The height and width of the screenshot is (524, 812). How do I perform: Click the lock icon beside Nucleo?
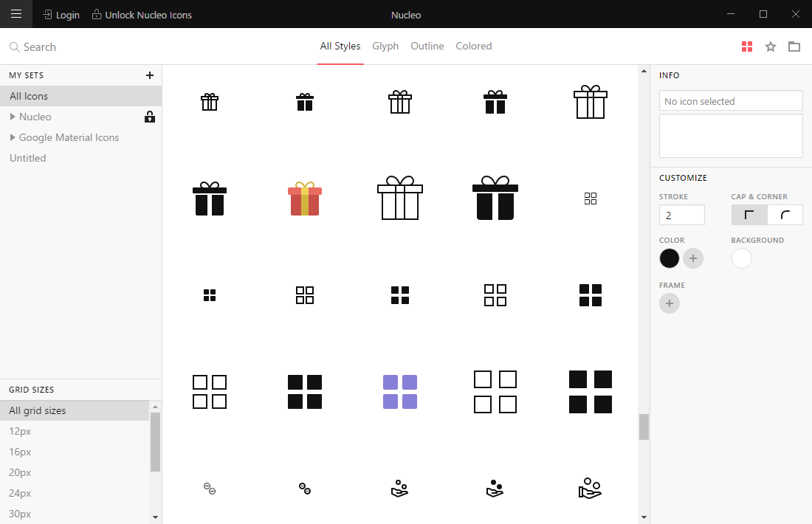[x=150, y=117]
